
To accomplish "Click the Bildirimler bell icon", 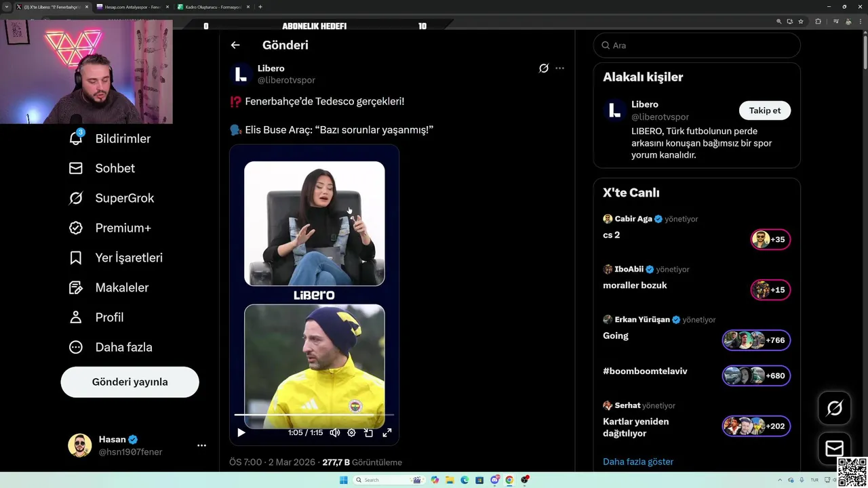I will coord(76,138).
